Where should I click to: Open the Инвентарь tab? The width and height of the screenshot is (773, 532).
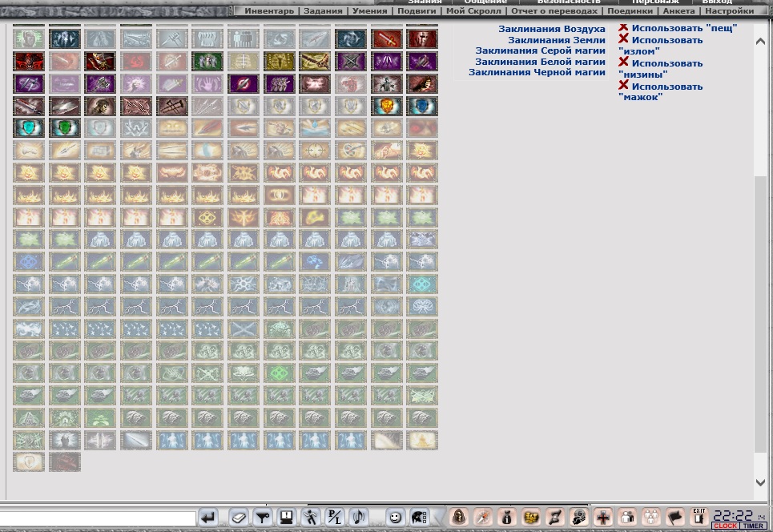[269, 11]
